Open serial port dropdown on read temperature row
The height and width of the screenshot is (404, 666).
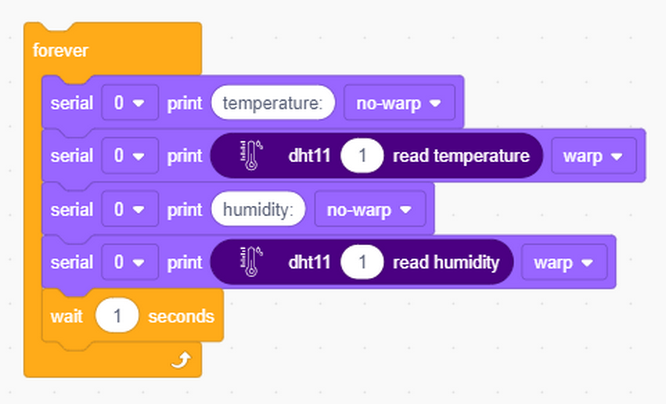(x=130, y=156)
